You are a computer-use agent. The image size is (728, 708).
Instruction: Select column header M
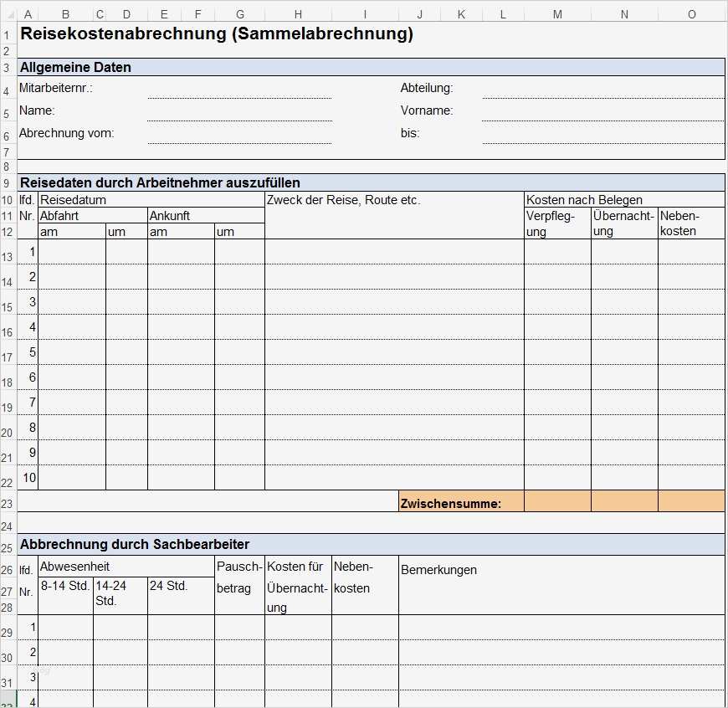556,13
